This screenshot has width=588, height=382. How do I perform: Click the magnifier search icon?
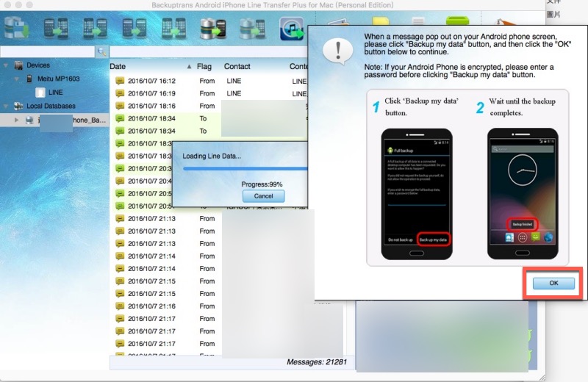click(x=102, y=52)
